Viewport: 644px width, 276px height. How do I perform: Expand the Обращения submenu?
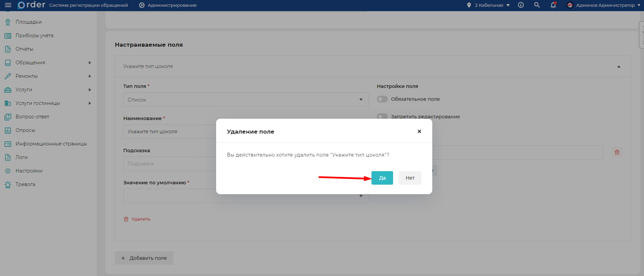89,63
